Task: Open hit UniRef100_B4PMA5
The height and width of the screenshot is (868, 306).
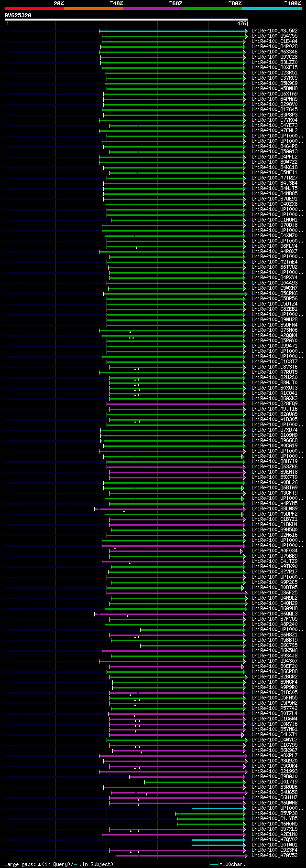Action: tap(274, 99)
